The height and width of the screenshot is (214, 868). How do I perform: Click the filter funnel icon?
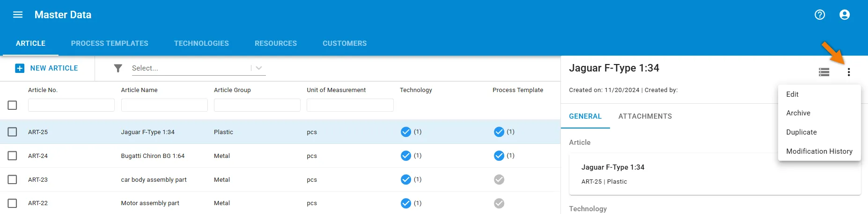[118, 68]
